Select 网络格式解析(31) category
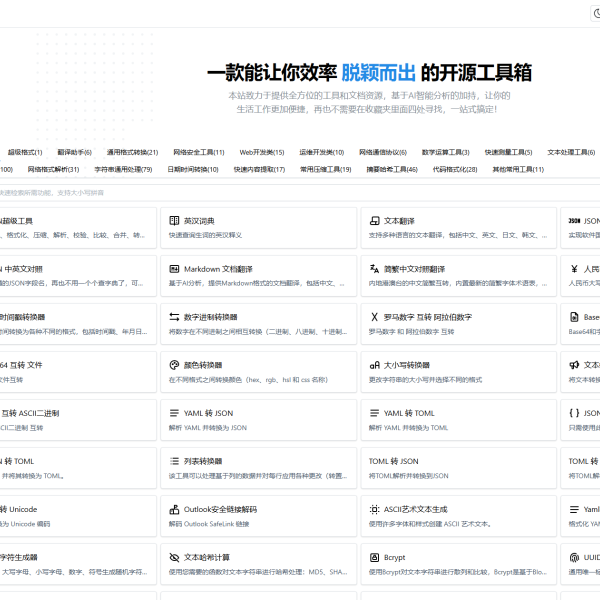The width and height of the screenshot is (600, 600). (x=53, y=169)
